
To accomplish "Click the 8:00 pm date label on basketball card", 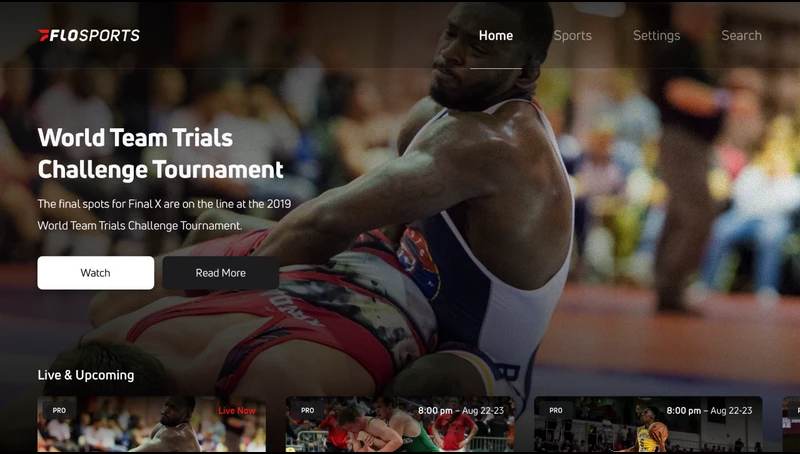I will (x=709, y=411).
